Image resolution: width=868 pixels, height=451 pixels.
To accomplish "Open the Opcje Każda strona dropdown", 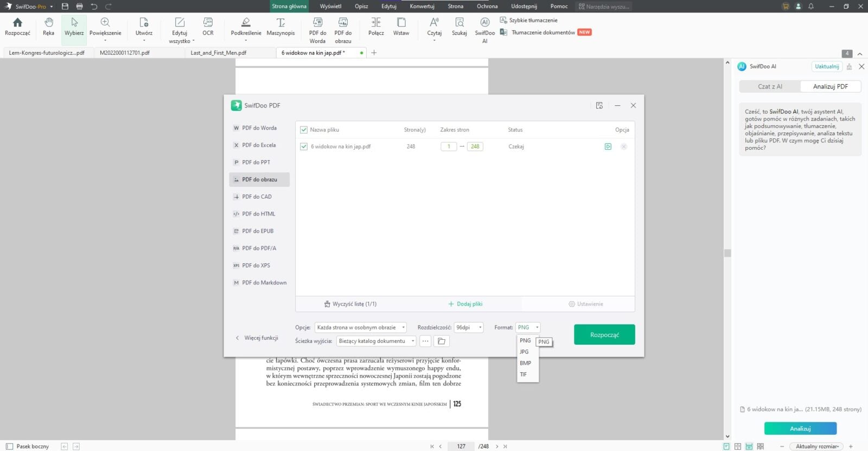I will point(360,327).
